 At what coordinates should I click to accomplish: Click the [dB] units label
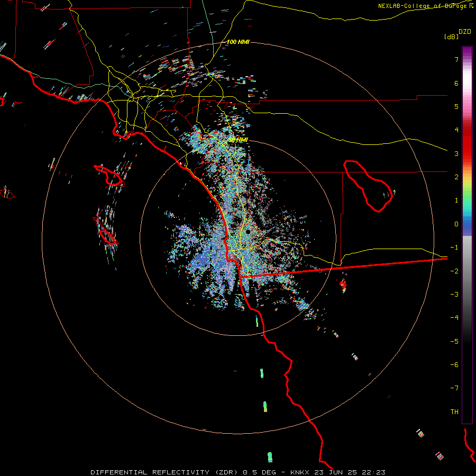tap(451, 36)
